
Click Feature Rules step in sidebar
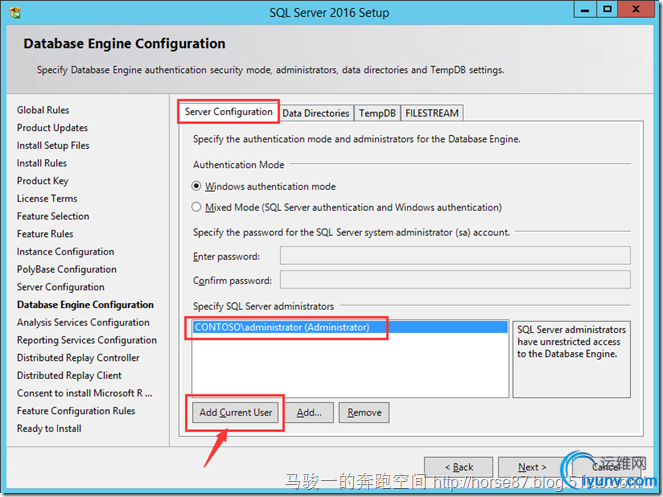(x=45, y=234)
